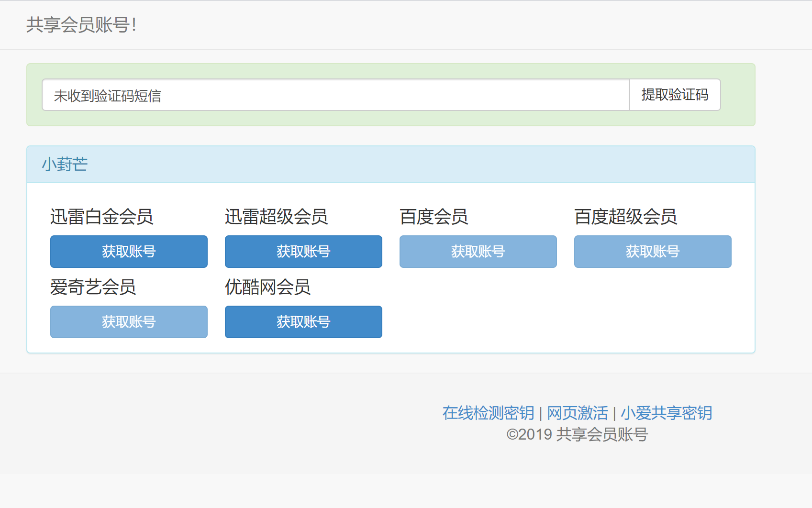Open the 网页激活 footer link
The image size is (812, 508).
[x=577, y=413]
